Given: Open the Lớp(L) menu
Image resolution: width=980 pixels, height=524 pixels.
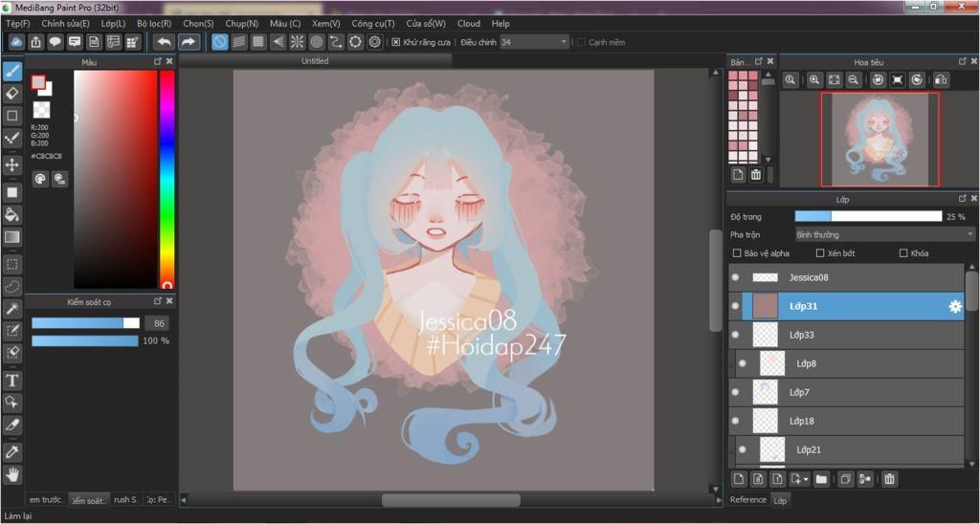Looking at the screenshot, I should tap(113, 23).
